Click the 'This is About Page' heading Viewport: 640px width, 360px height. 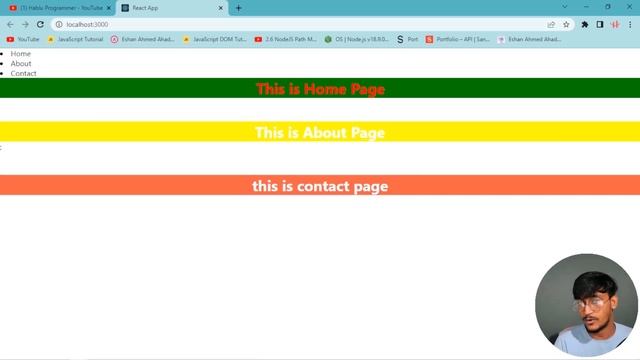click(320, 132)
